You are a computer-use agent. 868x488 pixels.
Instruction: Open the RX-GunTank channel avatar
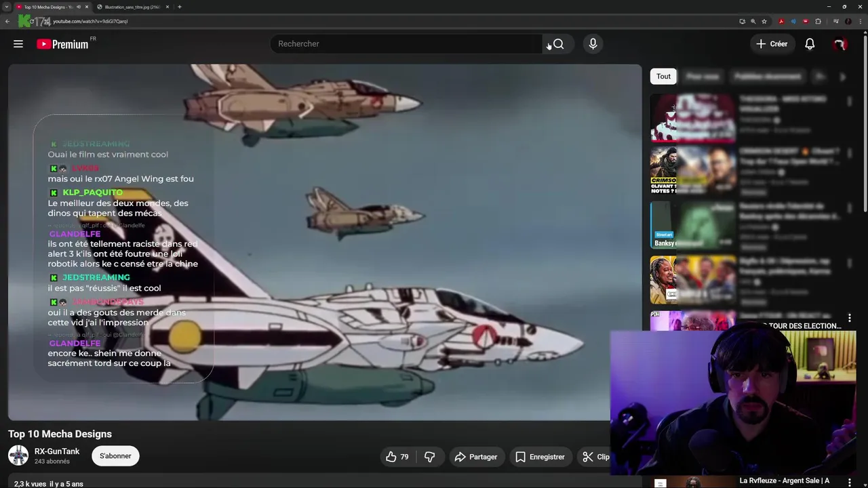click(x=18, y=455)
